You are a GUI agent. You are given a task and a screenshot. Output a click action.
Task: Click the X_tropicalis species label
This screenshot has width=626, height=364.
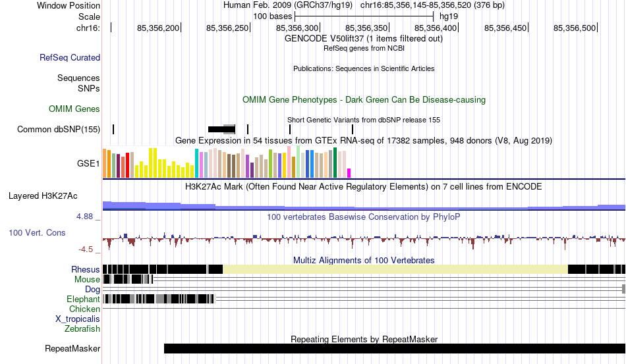(x=78, y=319)
